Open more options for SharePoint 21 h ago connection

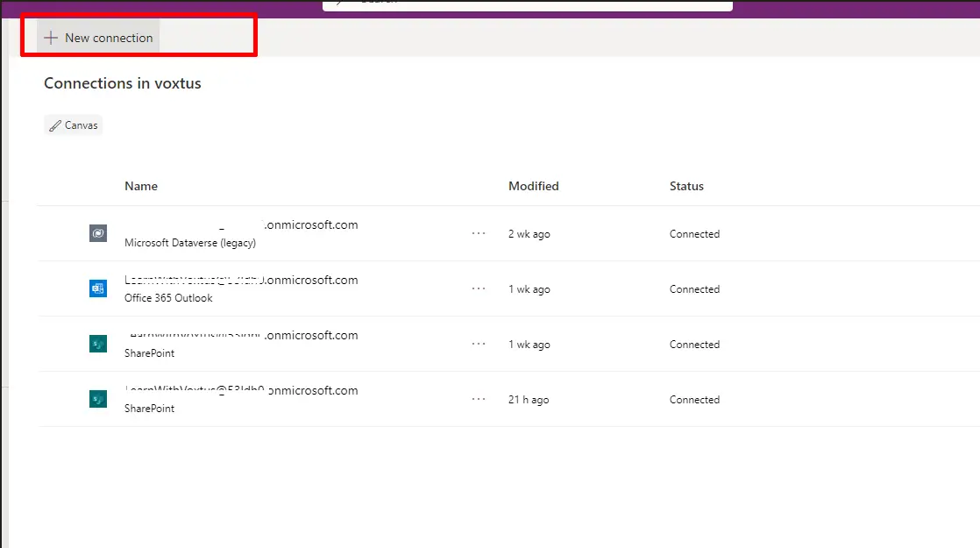479,399
